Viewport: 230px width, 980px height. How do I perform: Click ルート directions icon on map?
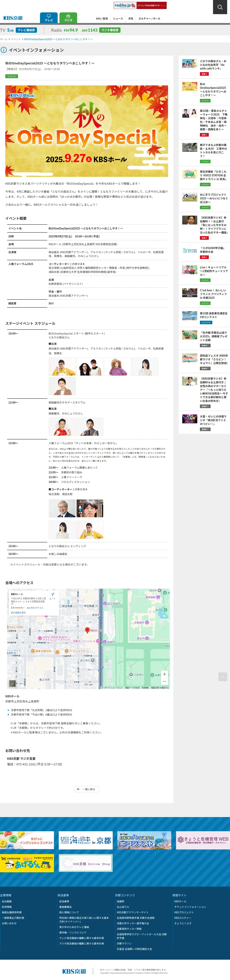53,596
